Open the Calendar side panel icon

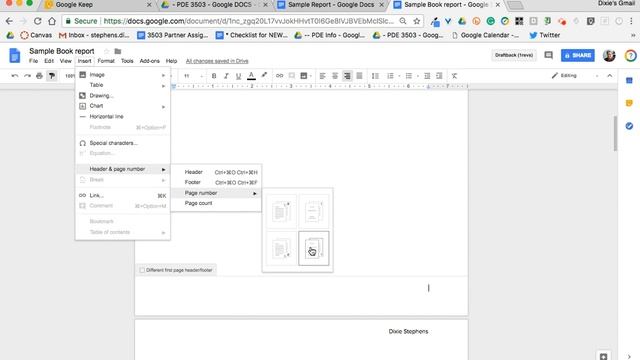point(629,80)
